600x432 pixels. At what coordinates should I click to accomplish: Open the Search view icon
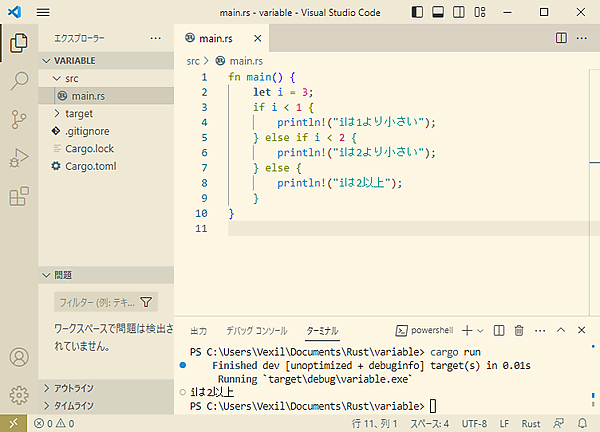pos(18,82)
